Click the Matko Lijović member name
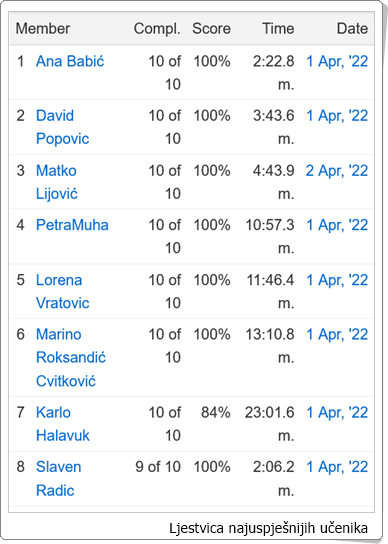The width and height of the screenshot is (388, 544). (57, 182)
